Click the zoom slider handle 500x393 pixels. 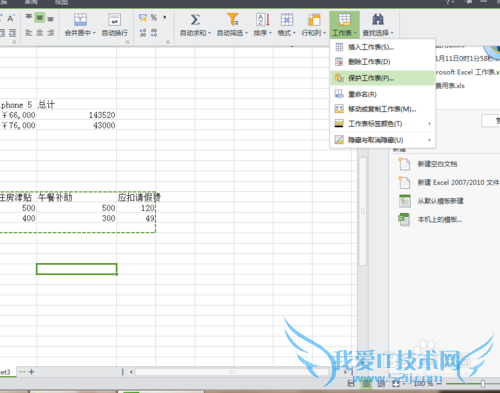coord(483,384)
